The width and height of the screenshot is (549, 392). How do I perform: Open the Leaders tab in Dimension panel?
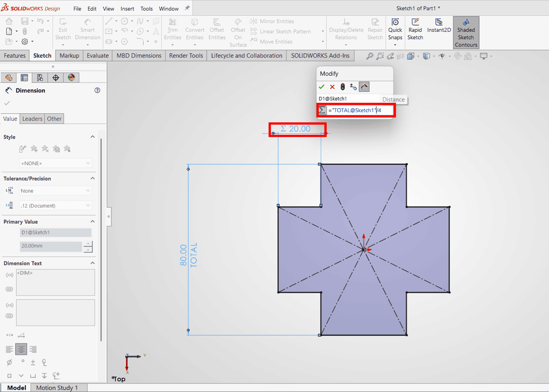click(32, 119)
